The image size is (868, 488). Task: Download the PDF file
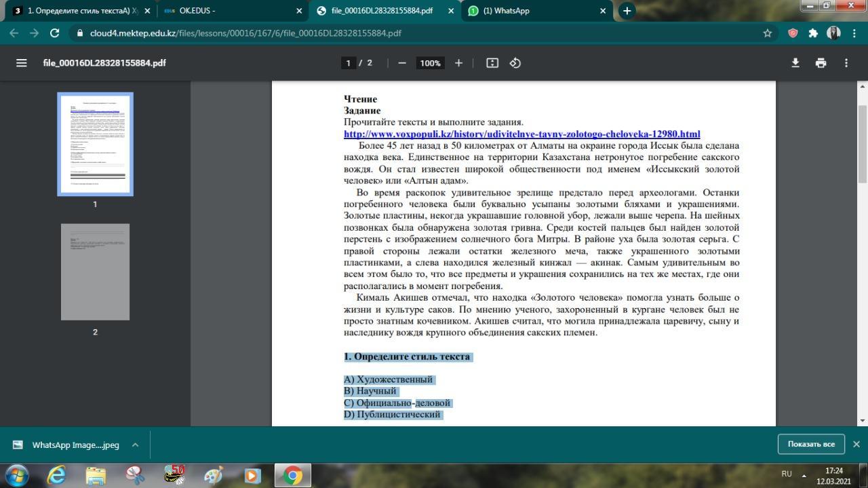795,63
